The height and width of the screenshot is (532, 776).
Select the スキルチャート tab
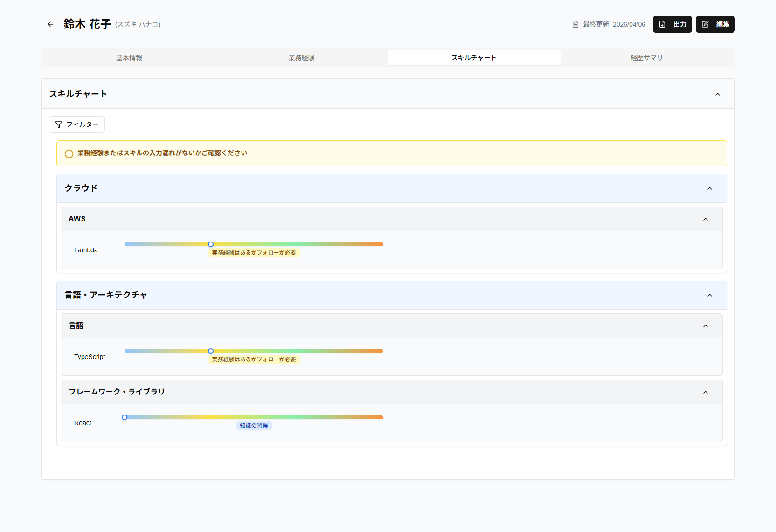pos(474,58)
